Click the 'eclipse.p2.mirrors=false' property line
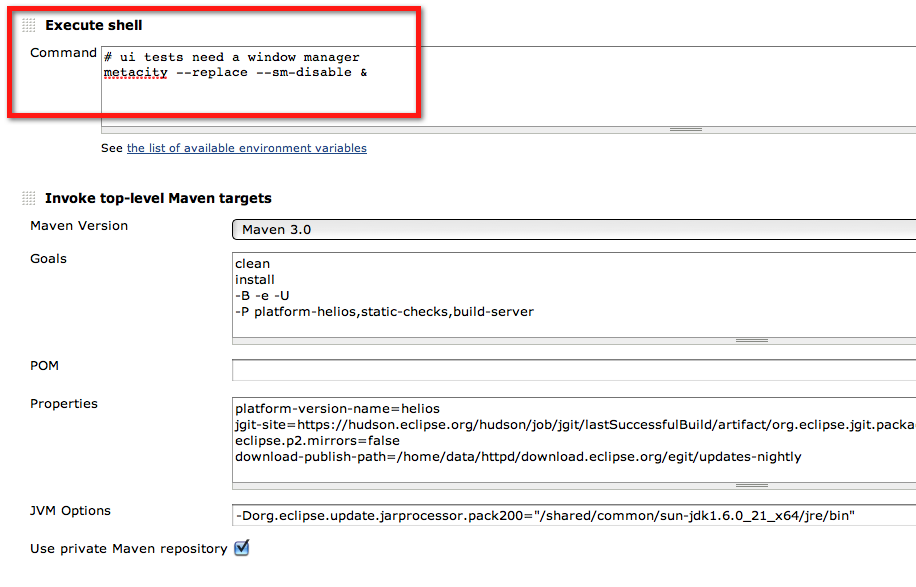The width and height of the screenshot is (916, 587). coord(317,440)
